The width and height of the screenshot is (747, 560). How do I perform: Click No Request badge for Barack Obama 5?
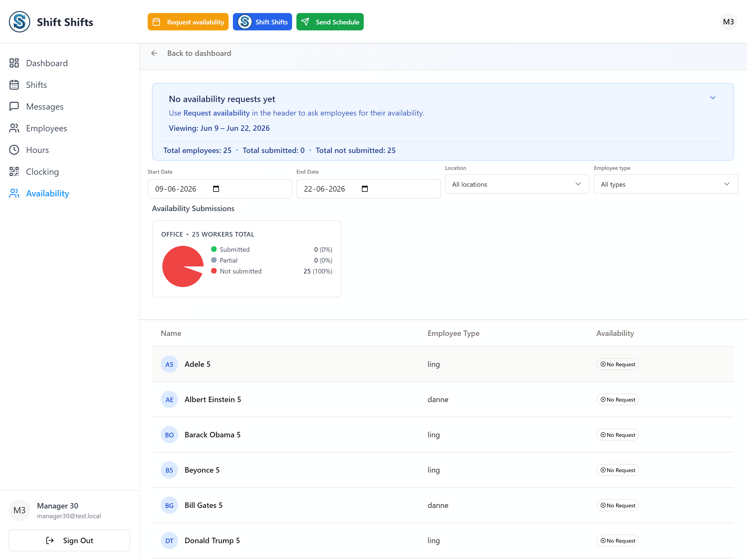618,435
